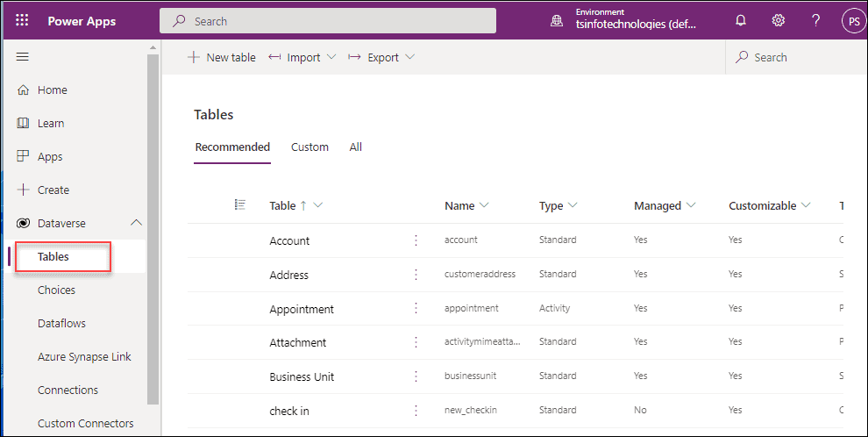The height and width of the screenshot is (437, 868).
Task: Click the Dataverse swirl icon
Action: (x=24, y=223)
